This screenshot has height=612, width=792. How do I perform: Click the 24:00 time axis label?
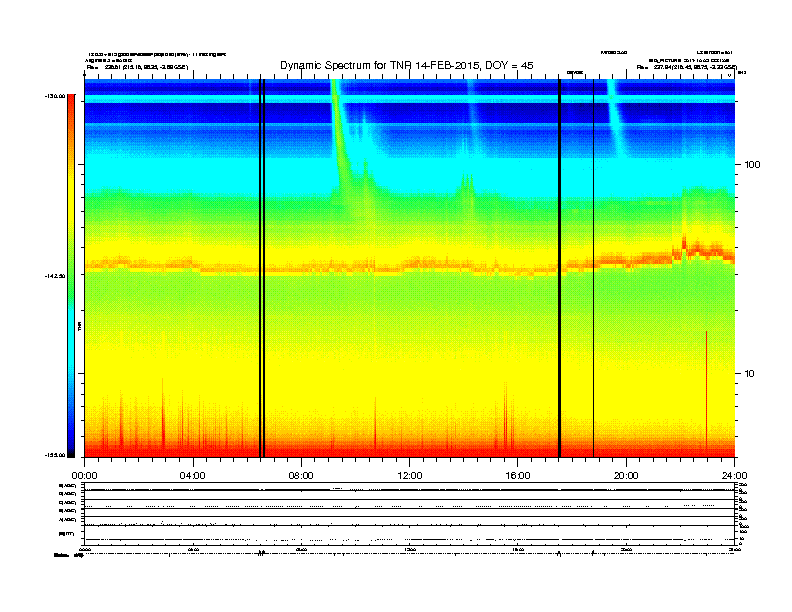point(734,476)
